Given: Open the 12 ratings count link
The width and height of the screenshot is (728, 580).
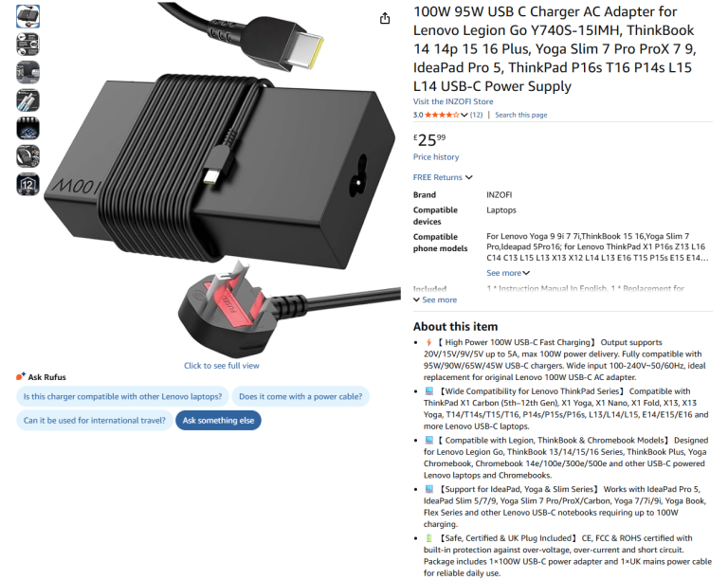Looking at the screenshot, I should pos(476,115).
